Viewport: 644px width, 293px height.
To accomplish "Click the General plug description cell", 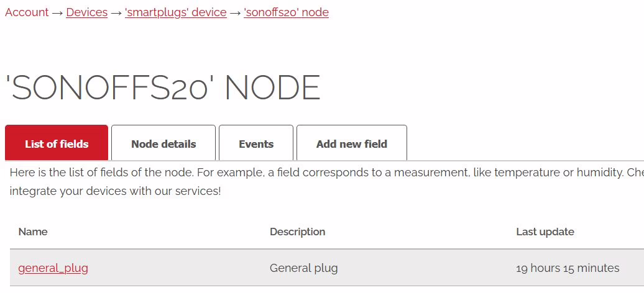I will click(x=304, y=268).
